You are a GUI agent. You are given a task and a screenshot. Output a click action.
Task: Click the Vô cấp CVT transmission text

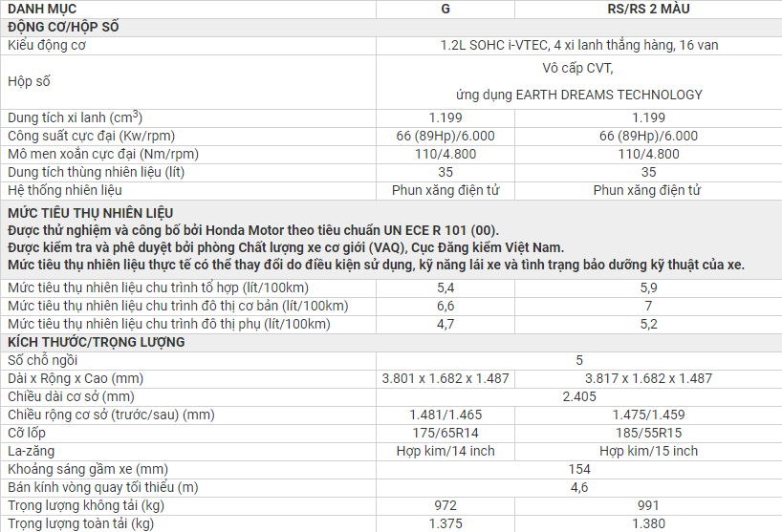(x=577, y=69)
